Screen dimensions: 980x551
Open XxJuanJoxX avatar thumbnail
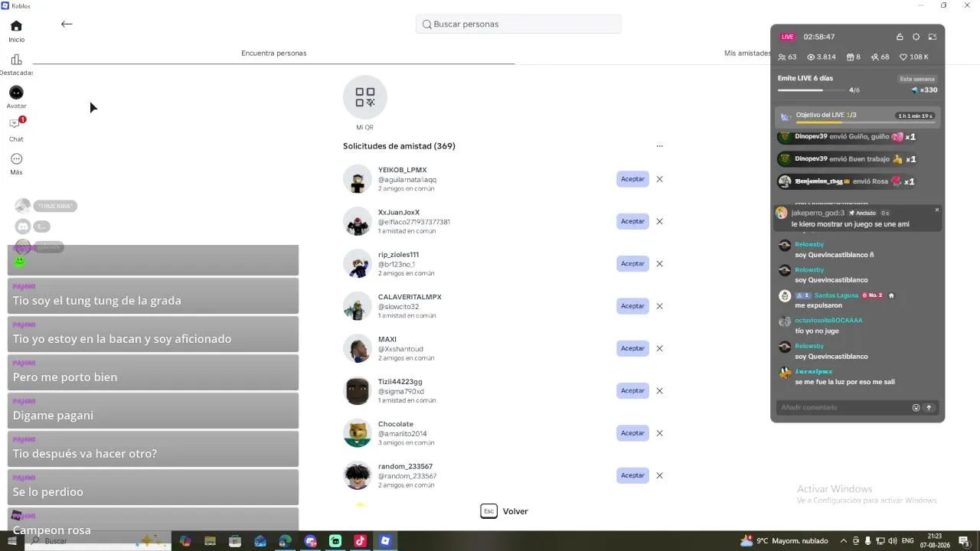(358, 221)
